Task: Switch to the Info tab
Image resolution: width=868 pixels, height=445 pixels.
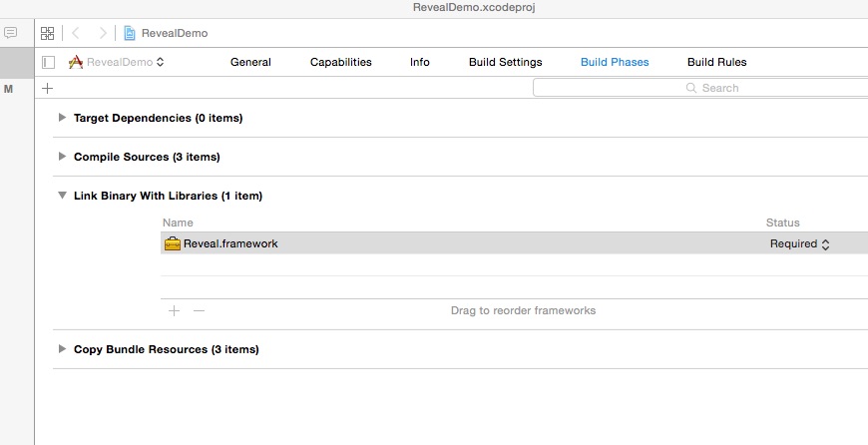Action: (420, 62)
